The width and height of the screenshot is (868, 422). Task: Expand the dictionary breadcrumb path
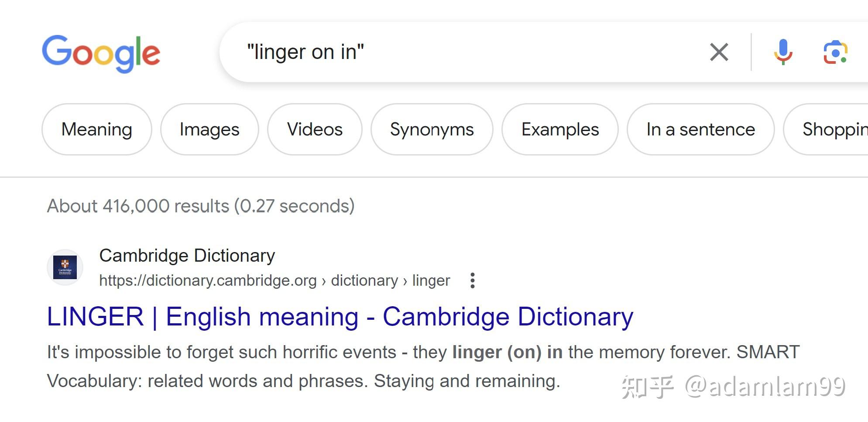[x=365, y=280]
